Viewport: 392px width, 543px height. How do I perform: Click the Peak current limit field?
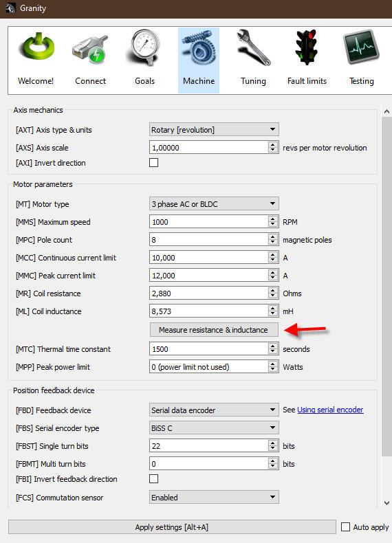208,276
